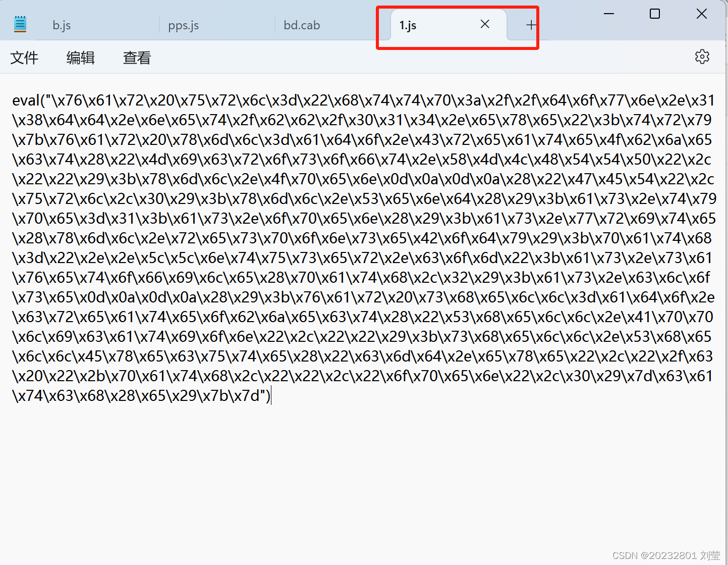Open the 编辑 menu
This screenshot has width=728, height=565.
tap(81, 58)
